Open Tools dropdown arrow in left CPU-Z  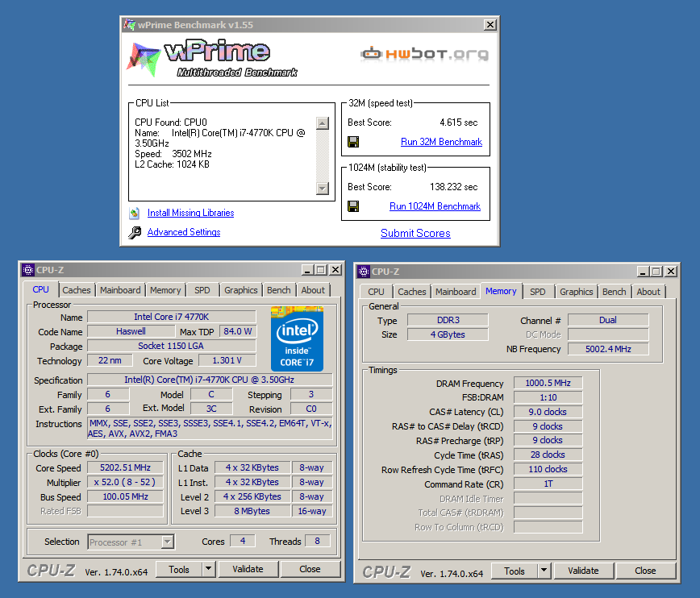[208, 569]
